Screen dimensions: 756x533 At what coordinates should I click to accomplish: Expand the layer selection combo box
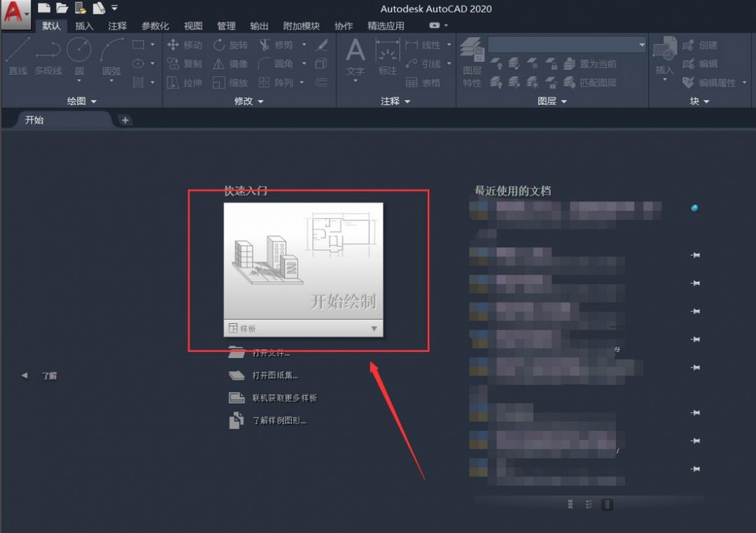click(x=643, y=44)
